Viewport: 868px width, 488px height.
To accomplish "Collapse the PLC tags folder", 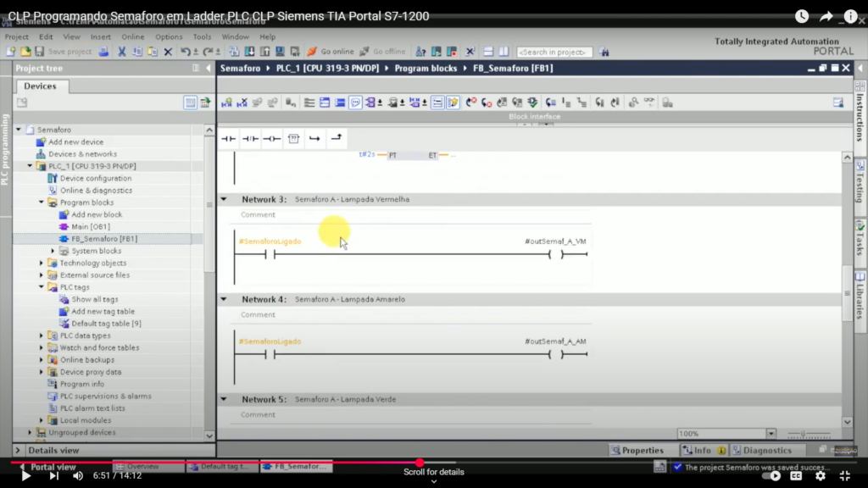I will pyautogui.click(x=42, y=287).
